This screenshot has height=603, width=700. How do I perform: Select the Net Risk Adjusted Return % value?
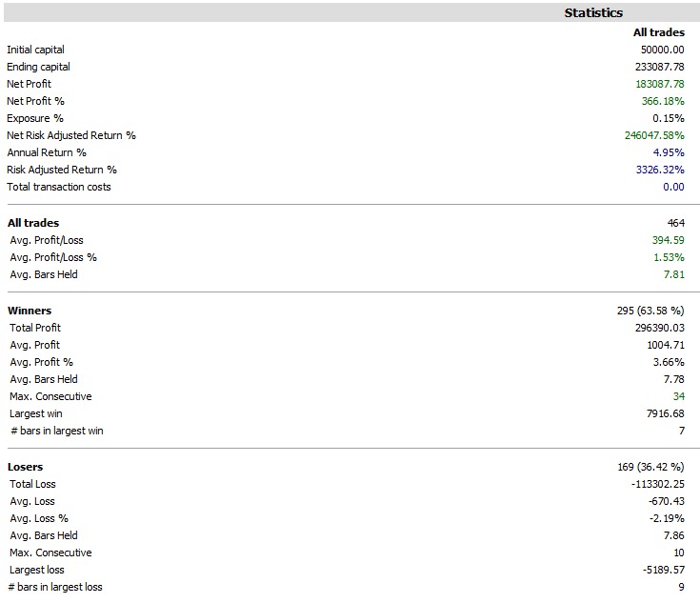[x=654, y=135]
